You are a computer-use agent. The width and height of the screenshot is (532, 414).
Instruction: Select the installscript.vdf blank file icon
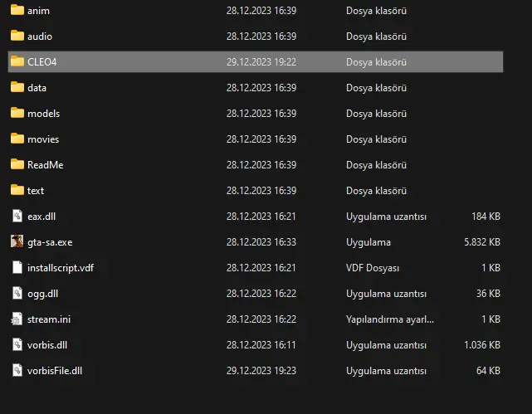tap(17, 267)
